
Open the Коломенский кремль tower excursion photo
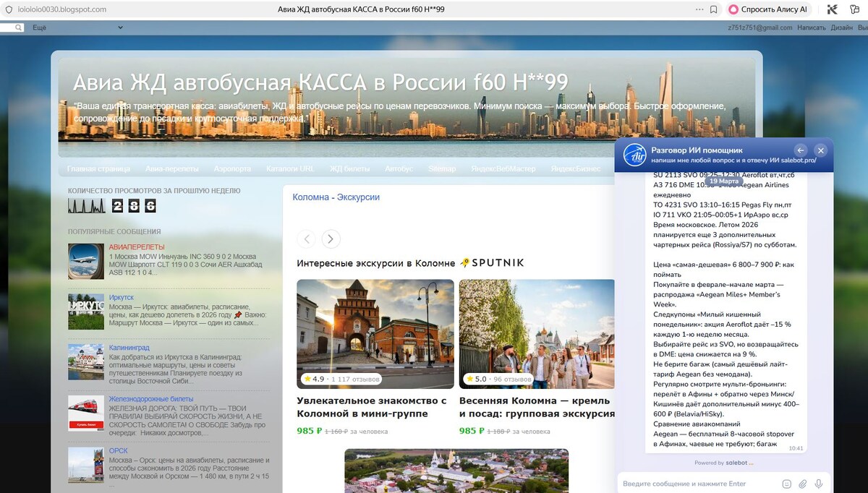pyautogui.click(x=375, y=334)
